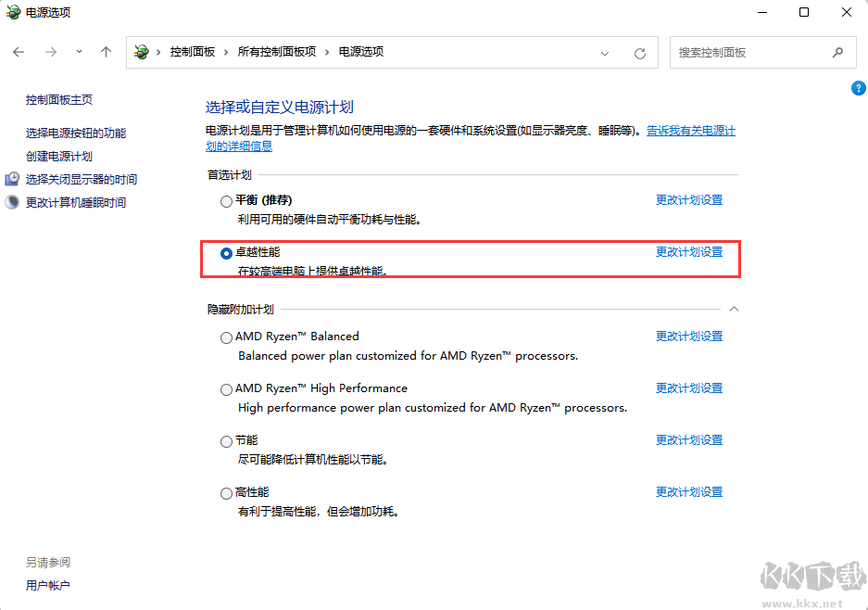Click the back navigation arrow
The height and width of the screenshot is (610, 868).
coord(19,53)
